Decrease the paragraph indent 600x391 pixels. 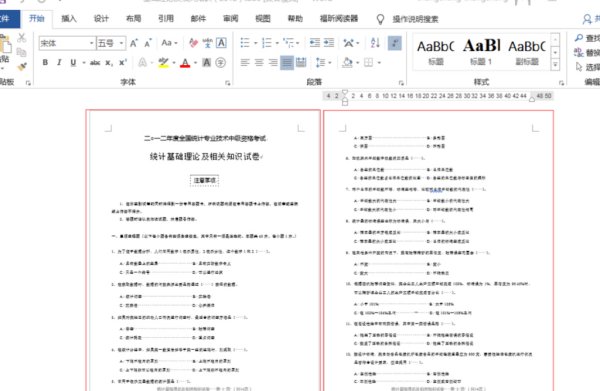tap(315, 43)
